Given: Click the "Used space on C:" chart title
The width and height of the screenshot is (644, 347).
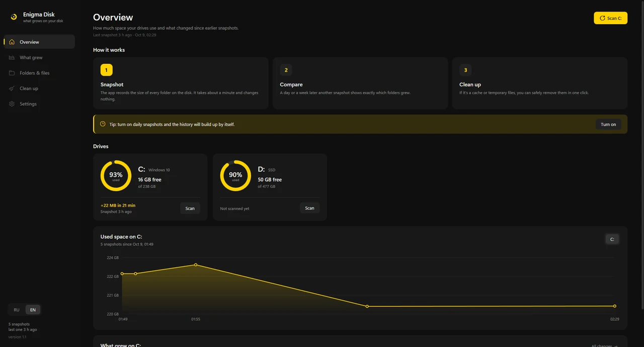Looking at the screenshot, I should 121,237.
